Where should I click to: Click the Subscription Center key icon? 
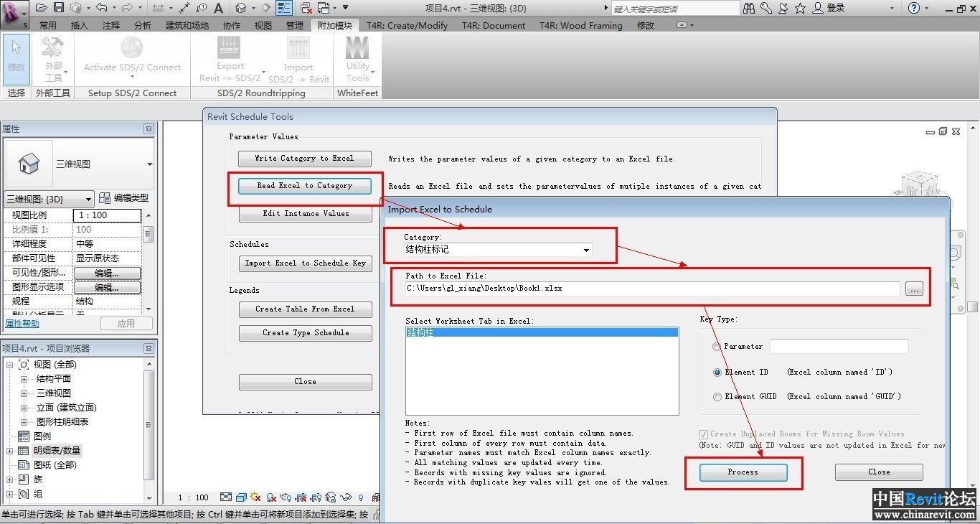[x=766, y=8]
